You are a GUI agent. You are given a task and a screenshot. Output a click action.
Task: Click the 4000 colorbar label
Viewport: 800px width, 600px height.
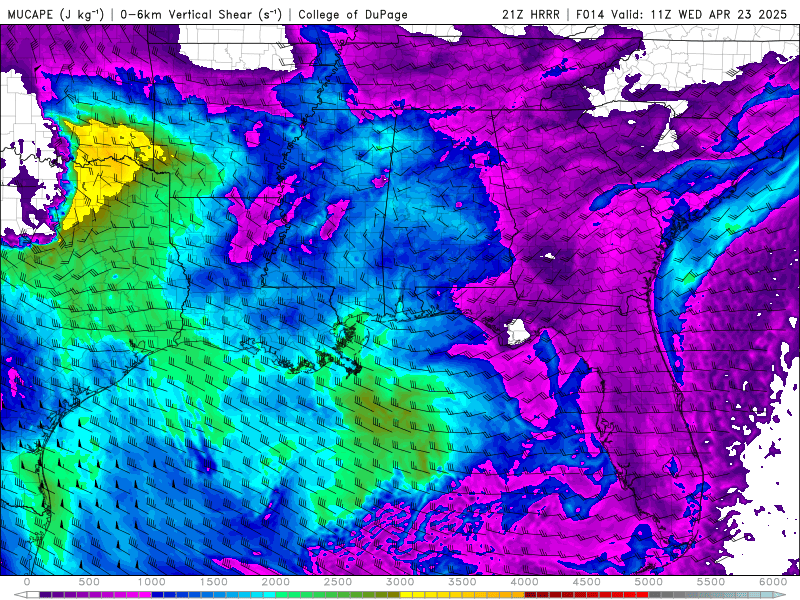coord(524,582)
